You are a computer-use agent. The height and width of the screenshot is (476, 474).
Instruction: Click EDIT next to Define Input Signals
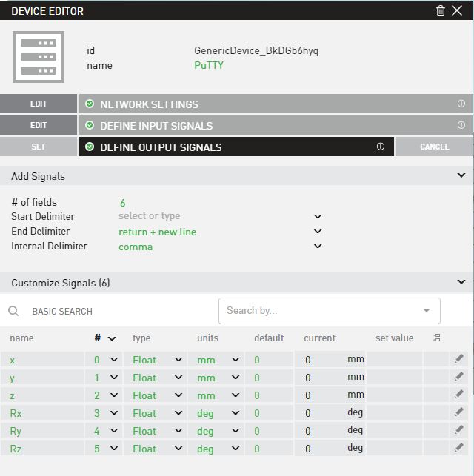39,125
